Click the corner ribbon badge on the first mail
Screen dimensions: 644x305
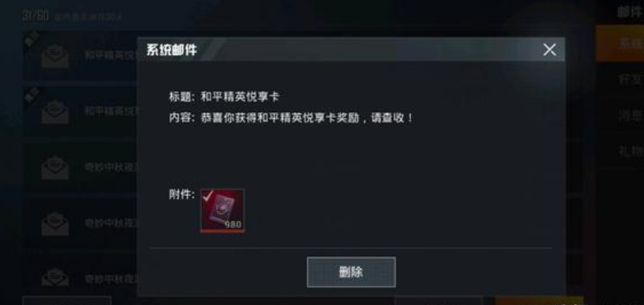click(x=31, y=40)
